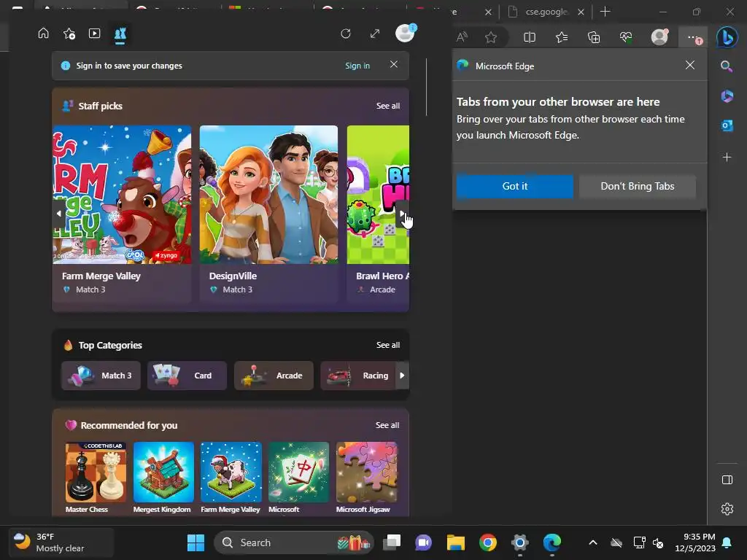Viewport: 747px width, 560px height.
Task: Show next Staff picks games arrow
Action: (403, 214)
